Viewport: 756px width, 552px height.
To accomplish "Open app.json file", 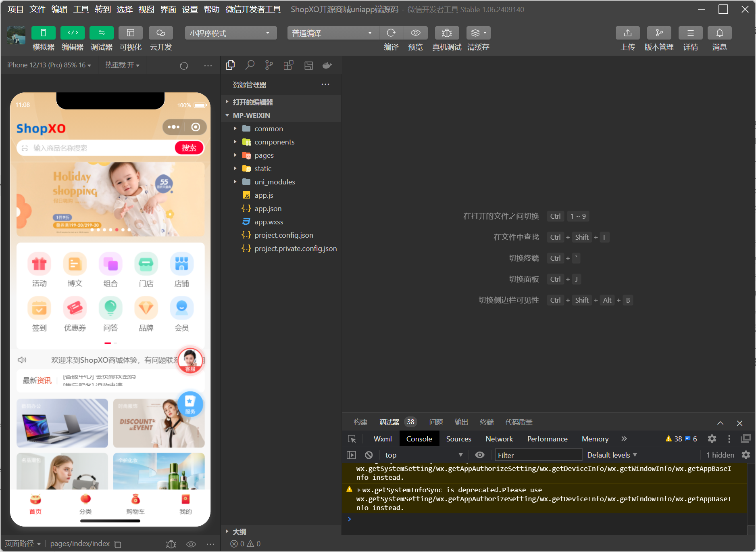I will tap(281, 209).
